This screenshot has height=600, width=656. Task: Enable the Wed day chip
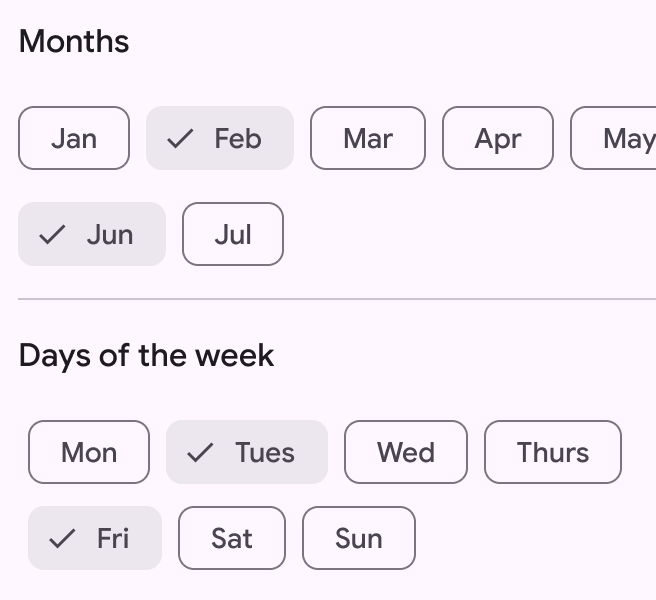click(406, 452)
